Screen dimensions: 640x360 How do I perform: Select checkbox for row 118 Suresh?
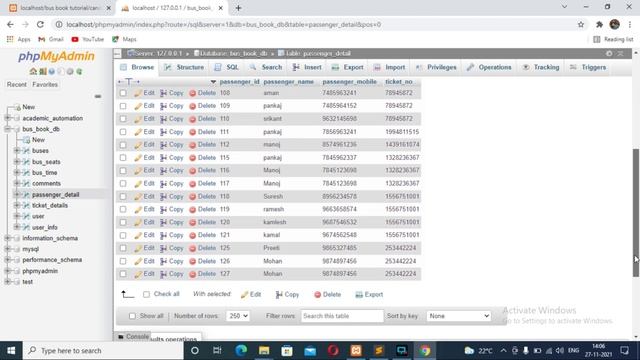[123, 196]
